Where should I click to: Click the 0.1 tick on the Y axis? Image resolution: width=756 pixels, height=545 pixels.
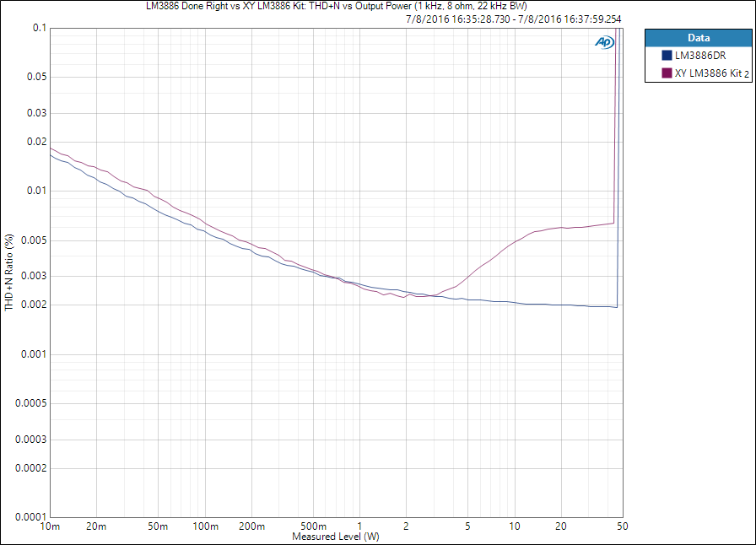(40, 28)
